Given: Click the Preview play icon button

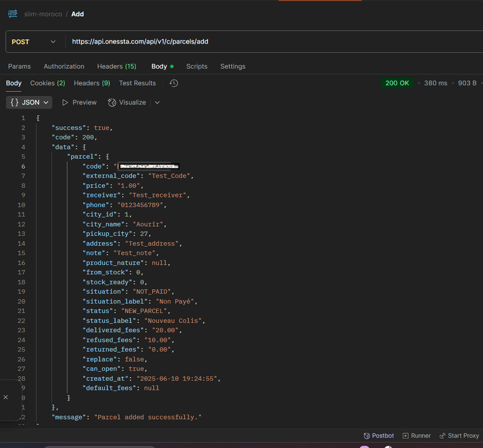Looking at the screenshot, I should (65, 103).
